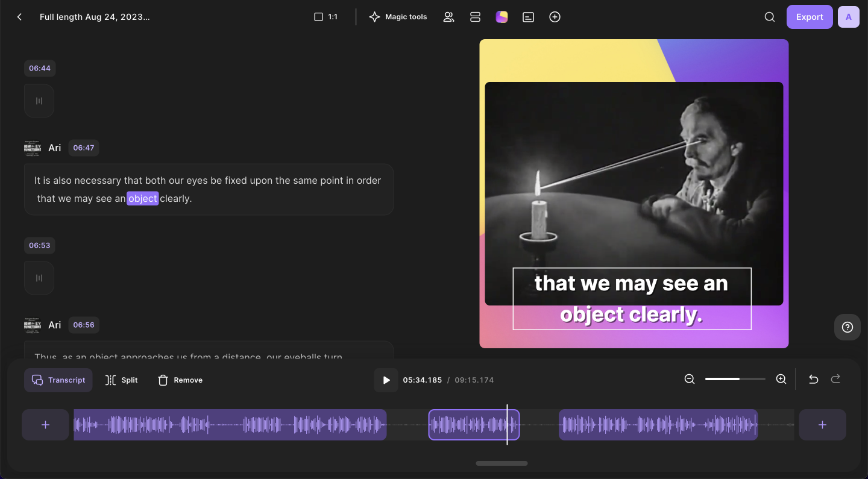Click the circled plus icon in toolbar
The height and width of the screenshot is (479, 868).
555,17
